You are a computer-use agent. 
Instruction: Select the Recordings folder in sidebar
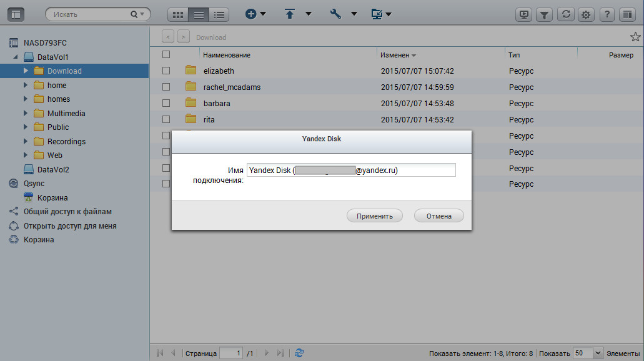67,142
